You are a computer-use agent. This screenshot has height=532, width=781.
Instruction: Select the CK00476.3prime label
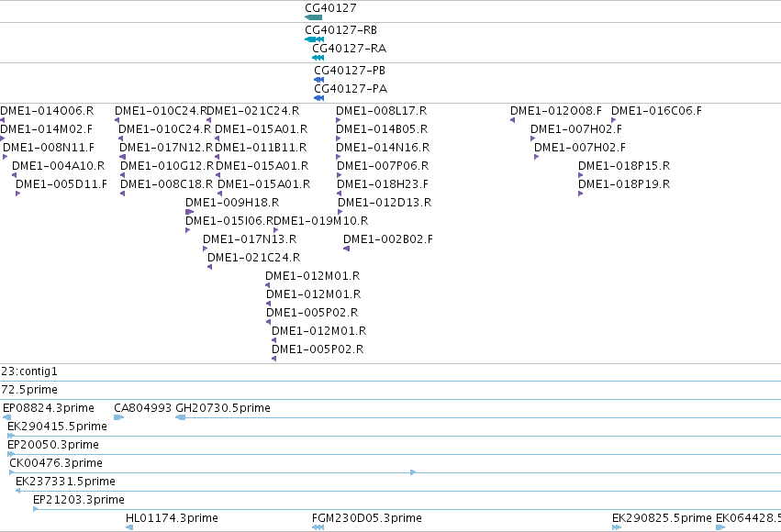pyautogui.click(x=56, y=463)
